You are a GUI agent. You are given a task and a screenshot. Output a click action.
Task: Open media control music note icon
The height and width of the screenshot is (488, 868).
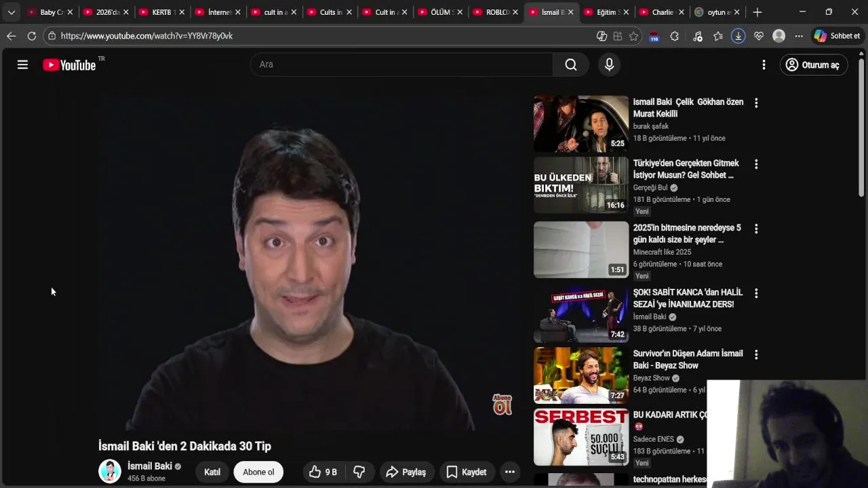pyautogui.click(x=698, y=36)
